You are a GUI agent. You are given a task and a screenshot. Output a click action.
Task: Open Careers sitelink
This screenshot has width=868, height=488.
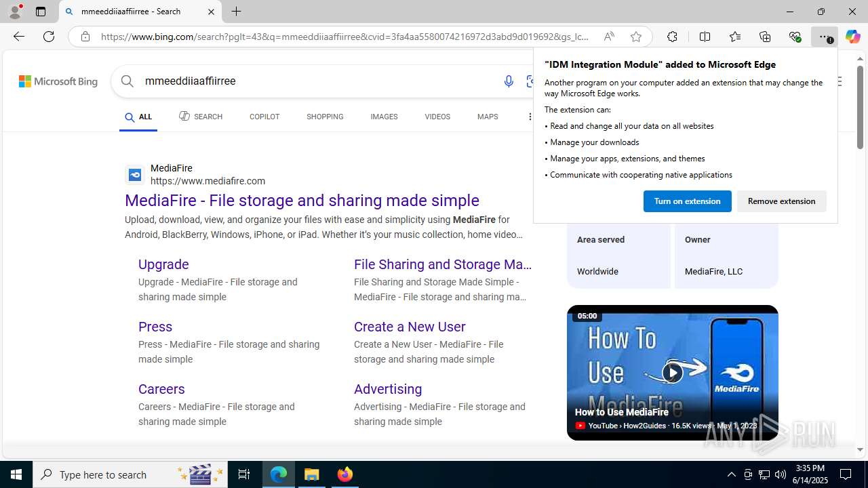pos(161,389)
